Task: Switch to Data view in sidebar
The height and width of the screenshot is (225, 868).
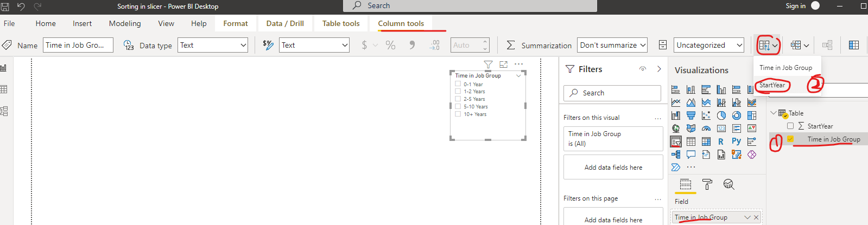Action: [x=4, y=89]
